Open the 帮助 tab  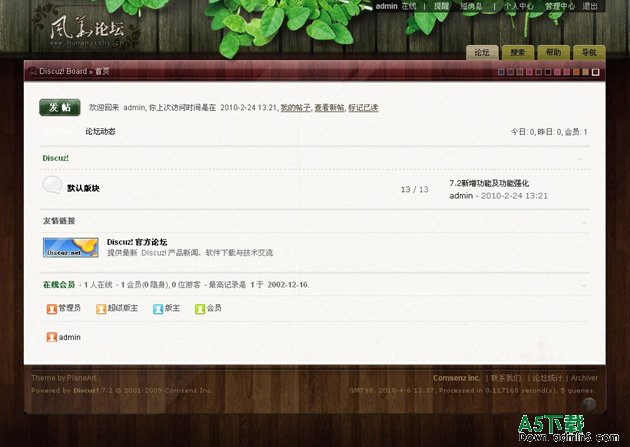[x=553, y=53]
